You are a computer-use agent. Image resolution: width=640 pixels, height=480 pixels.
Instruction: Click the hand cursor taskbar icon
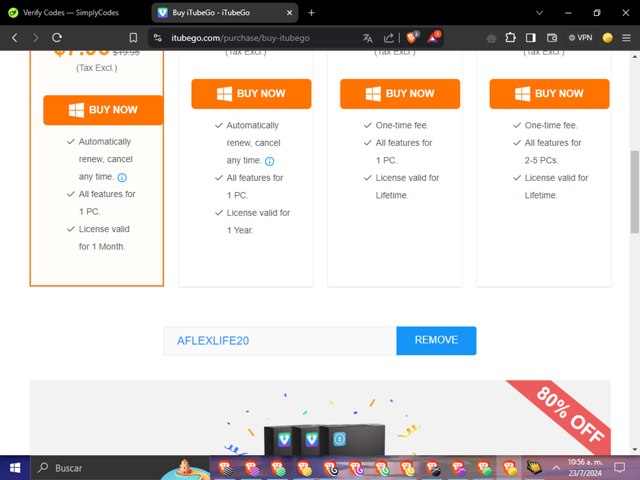[x=533, y=467]
